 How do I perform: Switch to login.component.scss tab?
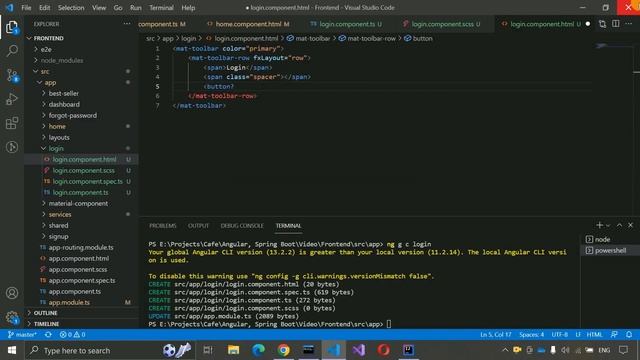click(442, 24)
